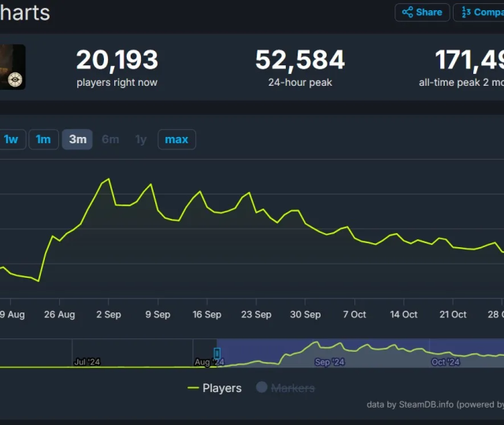Click the game thumbnail image

[12, 67]
